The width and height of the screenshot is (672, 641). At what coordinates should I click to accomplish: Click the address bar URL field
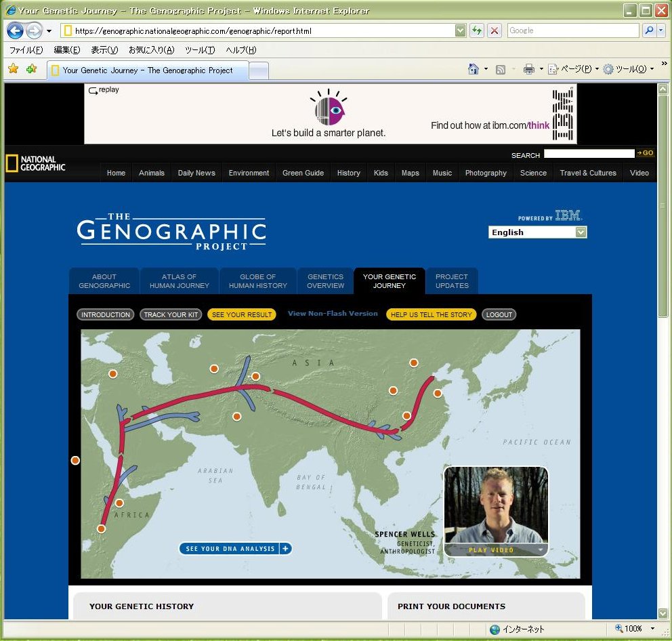[x=264, y=31]
